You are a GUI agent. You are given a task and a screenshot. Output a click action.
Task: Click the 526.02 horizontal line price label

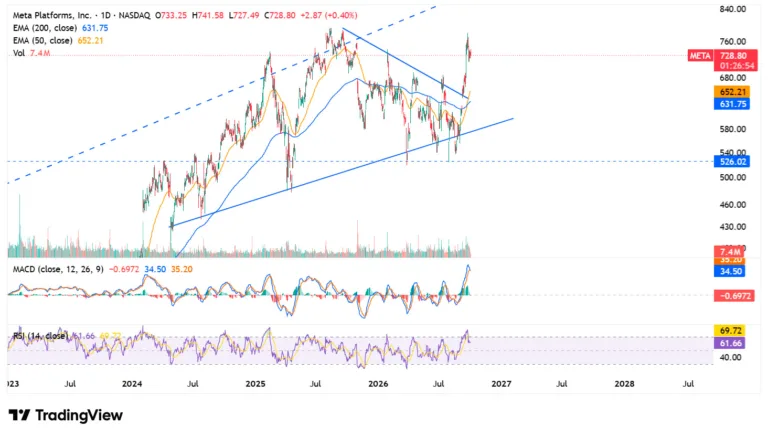[731, 161]
